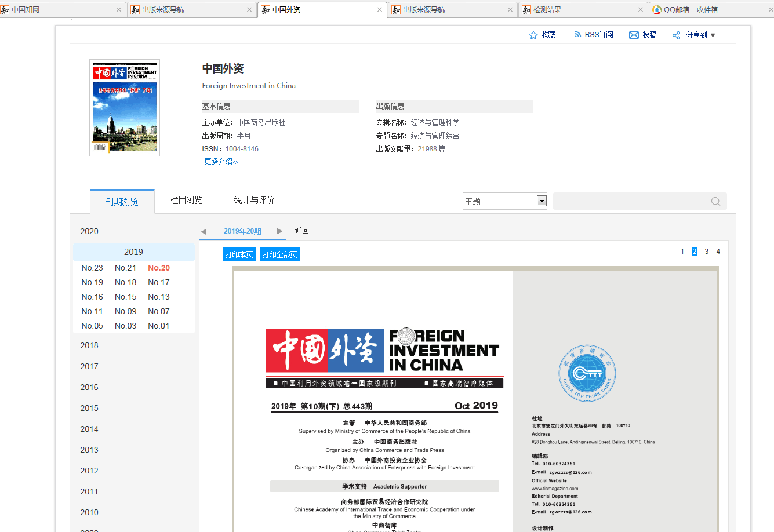Image resolution: width=774 pixels, height=532 pixels.
Task: Open issue No.18 of 2019
Action: (x=125, y=282)
